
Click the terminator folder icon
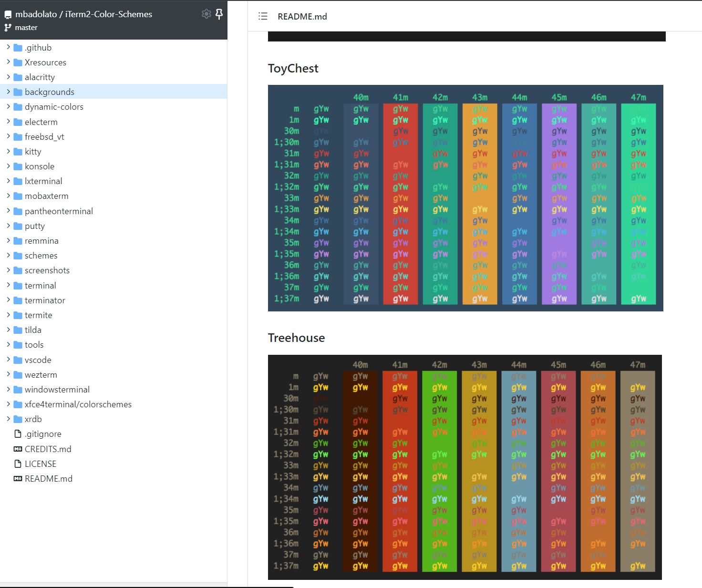click(18, 300)
